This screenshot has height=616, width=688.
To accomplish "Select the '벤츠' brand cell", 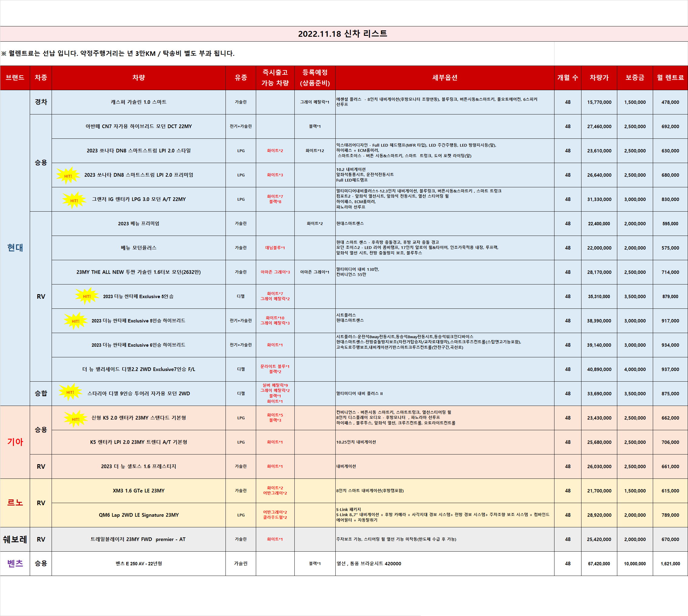I will pyautogui.click(x=15, y=563).
